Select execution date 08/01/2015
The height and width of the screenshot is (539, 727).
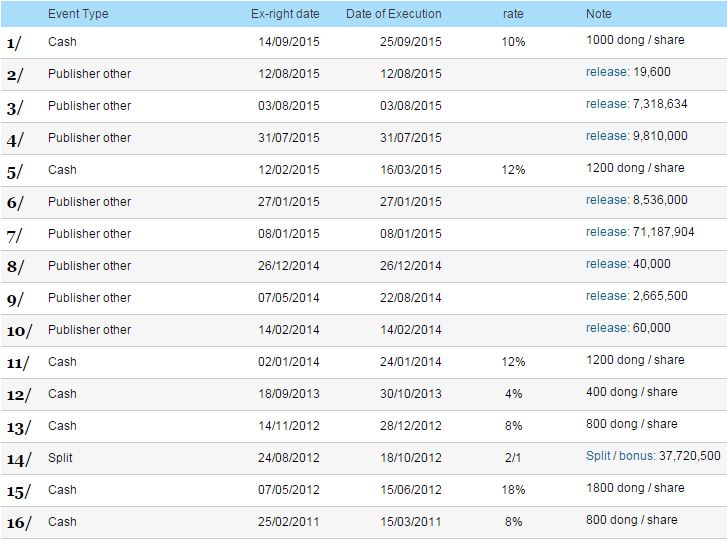coord(411,234)
